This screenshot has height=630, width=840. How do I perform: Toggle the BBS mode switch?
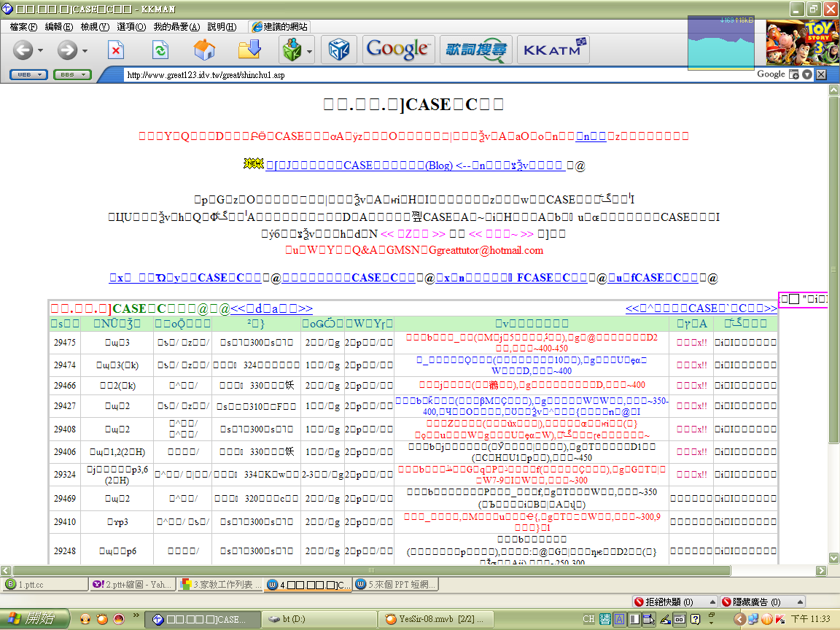coord(71,74)
